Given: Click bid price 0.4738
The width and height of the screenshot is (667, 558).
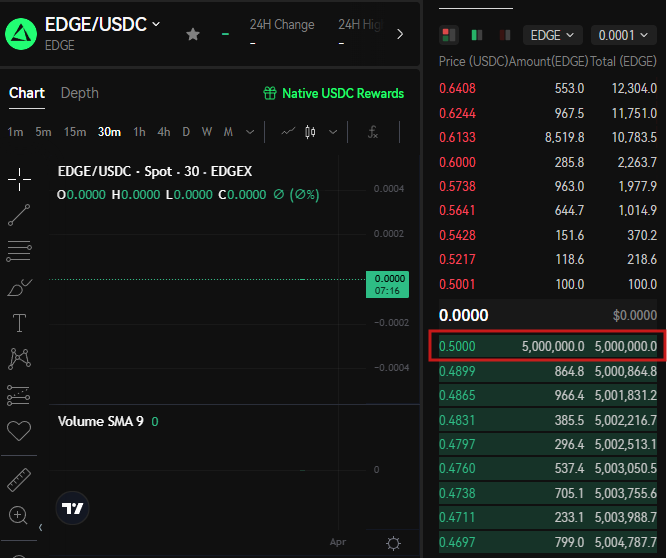Looking at the screenshot, I should [x=457, y=493].
